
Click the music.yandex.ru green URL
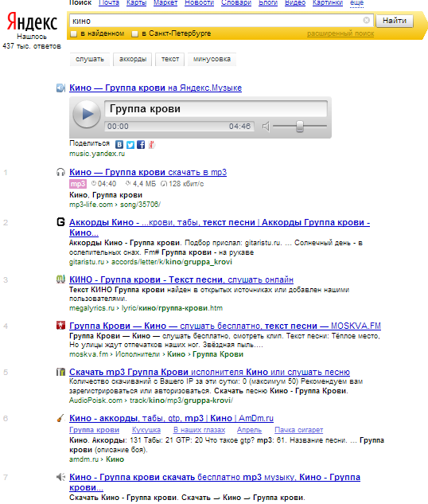click(97, 154)
